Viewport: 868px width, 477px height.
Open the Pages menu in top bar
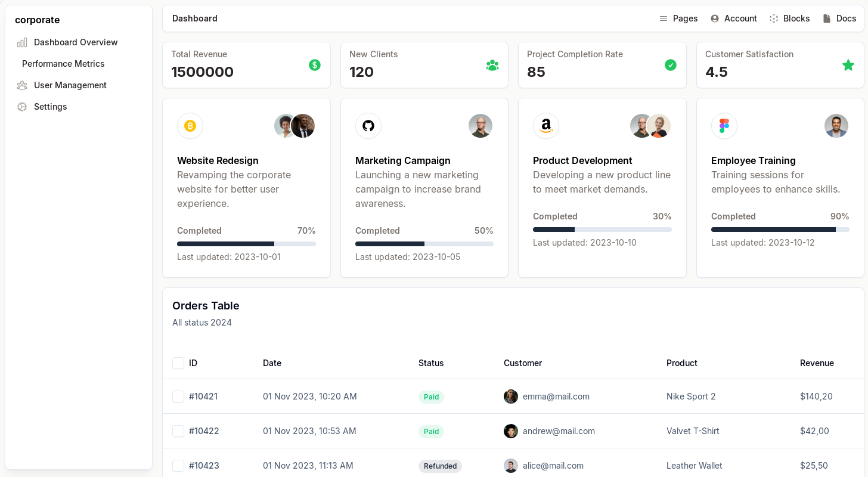point(678,18)
